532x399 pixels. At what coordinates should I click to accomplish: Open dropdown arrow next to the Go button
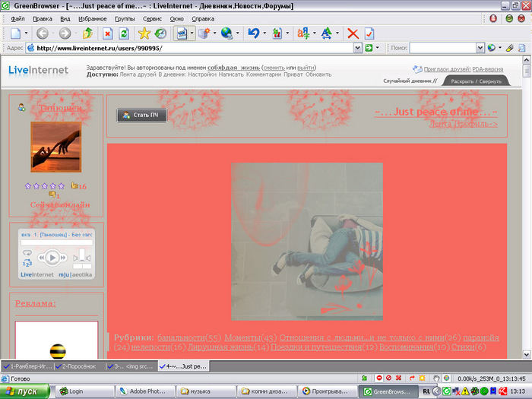pyautogui.click(x=377, y=48)
